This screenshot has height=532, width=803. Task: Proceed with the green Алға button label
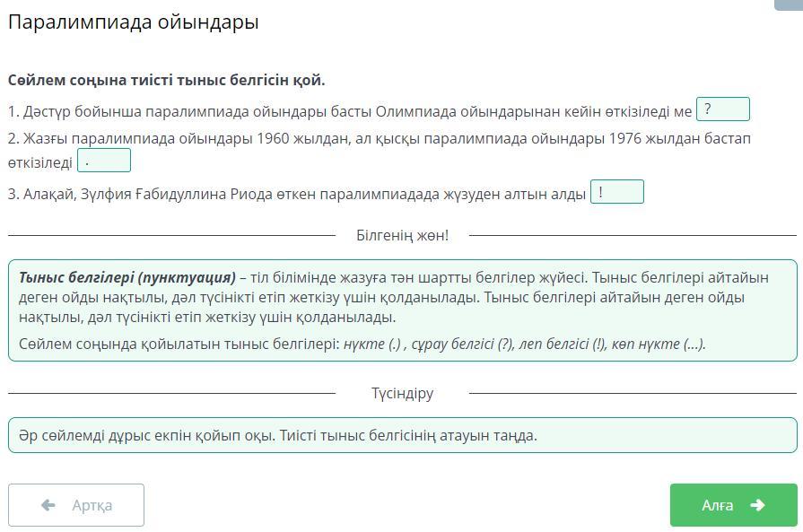(x=717, y=505)
